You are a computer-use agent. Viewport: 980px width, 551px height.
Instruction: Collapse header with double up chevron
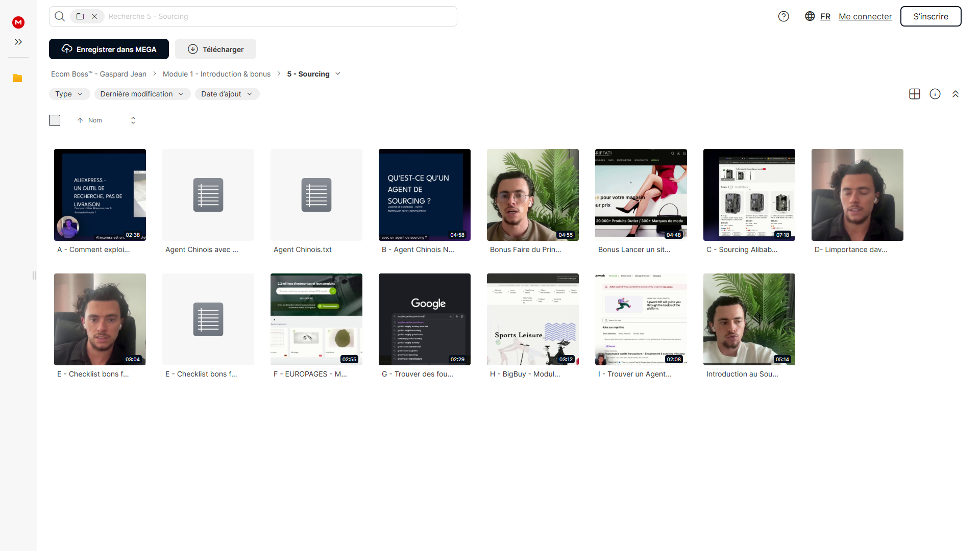(x=955, y=94)
